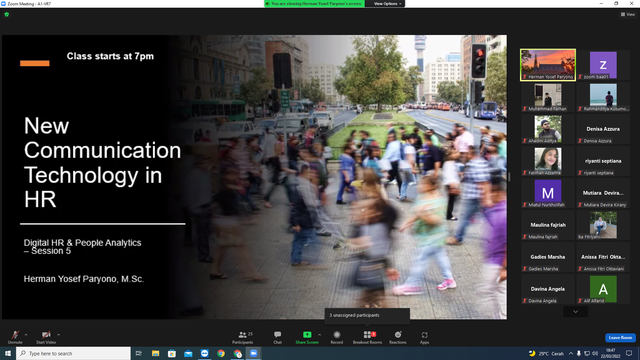Open Microsoft Store from the taskbar
The height and width of the screenshot is (360, 640).
coord(172,353)
